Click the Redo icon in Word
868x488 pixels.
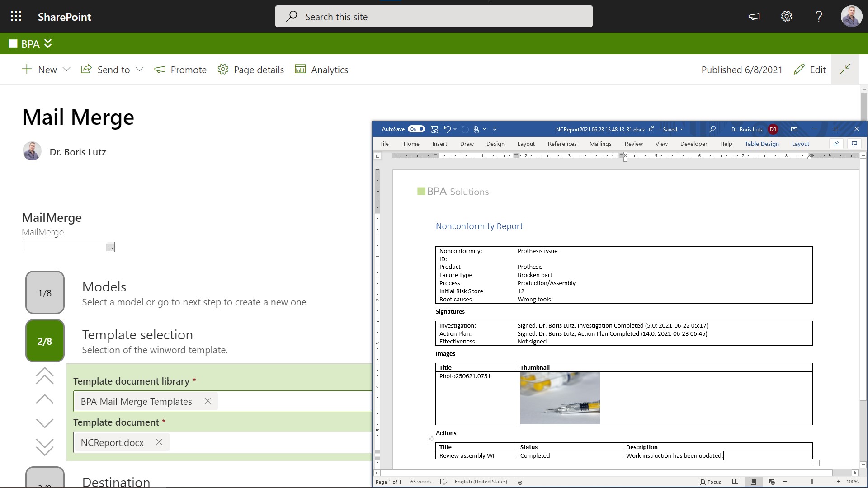(465, 129)
